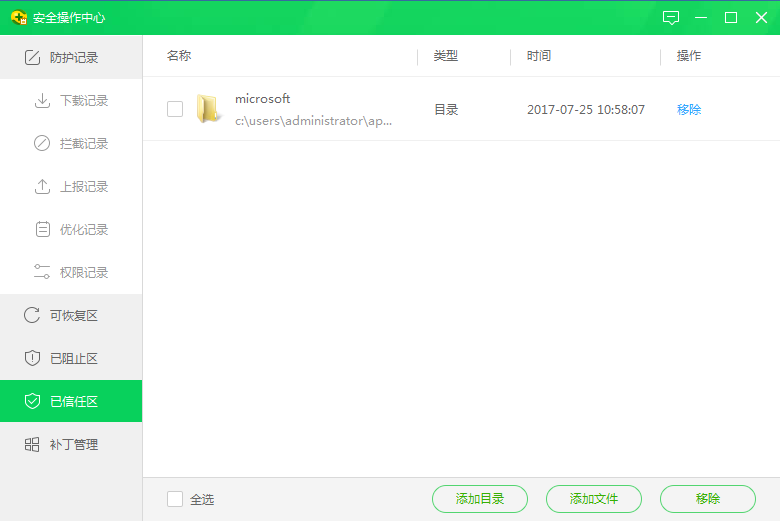This screenshot has width=780, height=521.
Task: Select the 已信任区 trusted zone tab
Action: click(71, 401)
